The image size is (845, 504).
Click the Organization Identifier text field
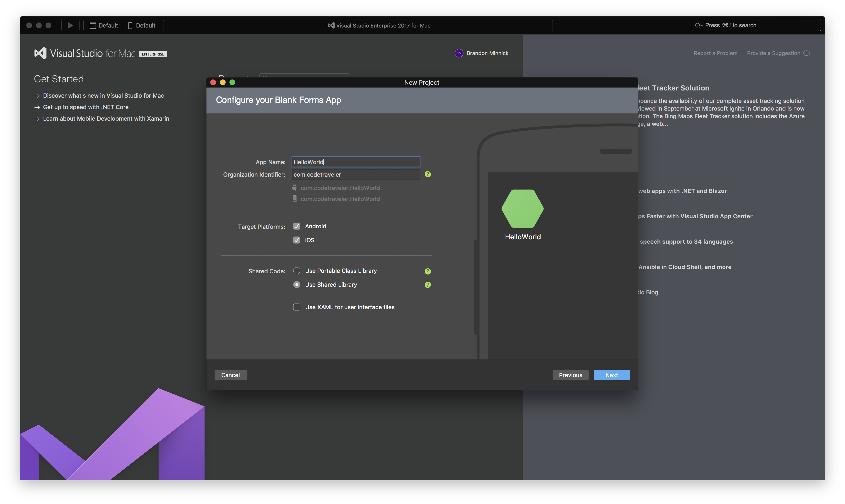click(355, 174)
